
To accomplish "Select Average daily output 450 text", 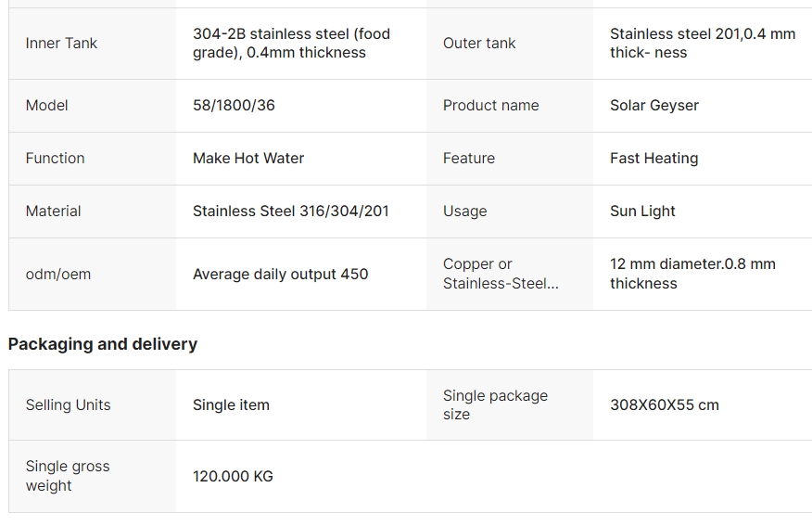I will tap(280, 275).
